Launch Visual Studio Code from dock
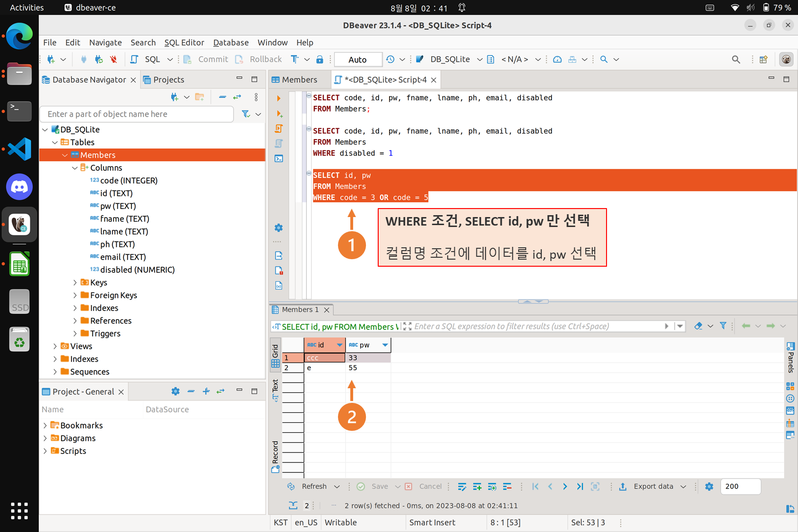 (x=19, y=149)
